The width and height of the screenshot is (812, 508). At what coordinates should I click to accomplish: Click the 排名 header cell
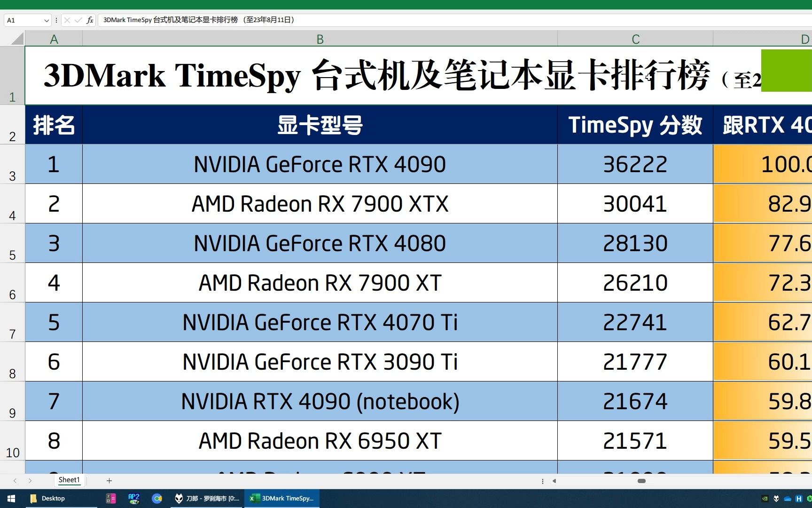pos(54,125)
